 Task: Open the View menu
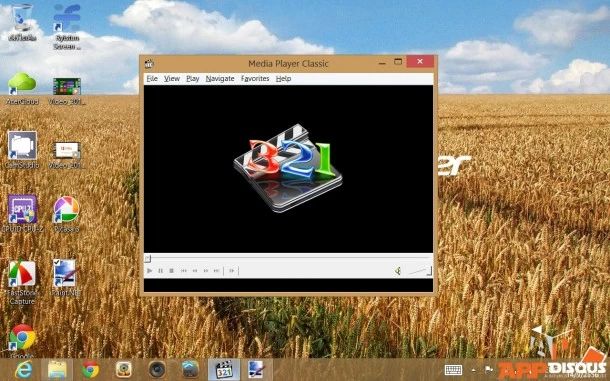point(172,79)
